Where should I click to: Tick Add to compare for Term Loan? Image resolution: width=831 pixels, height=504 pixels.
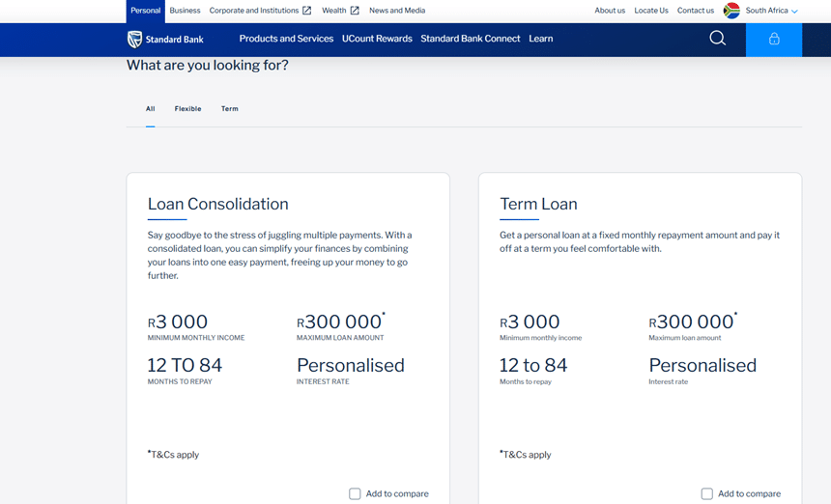[x=707, y=493]
